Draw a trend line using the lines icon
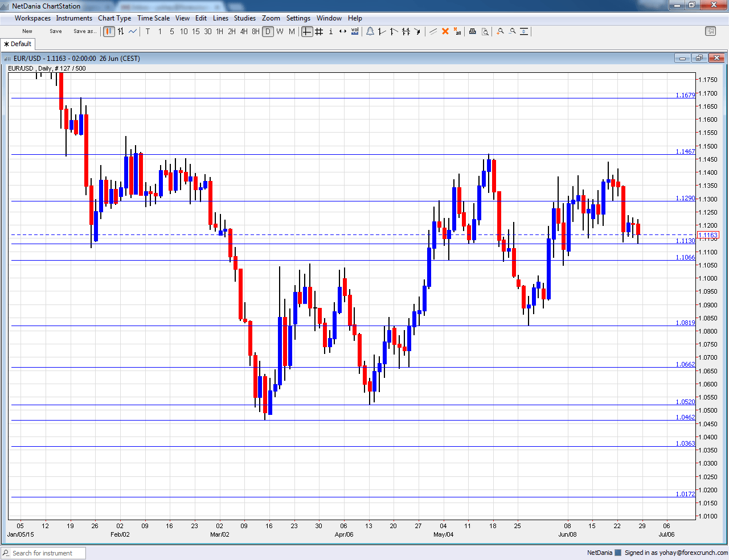Screen dimensions: 729x560 433,31
